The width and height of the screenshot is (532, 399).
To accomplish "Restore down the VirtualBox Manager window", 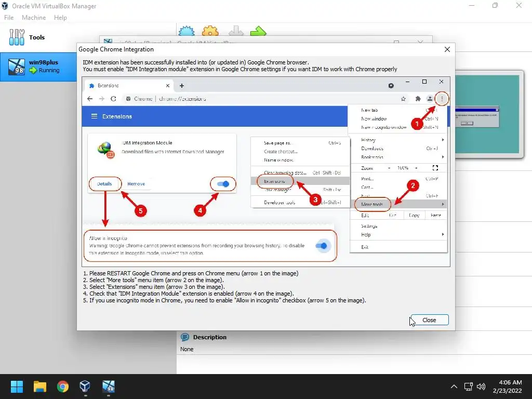I will point(495,5).
